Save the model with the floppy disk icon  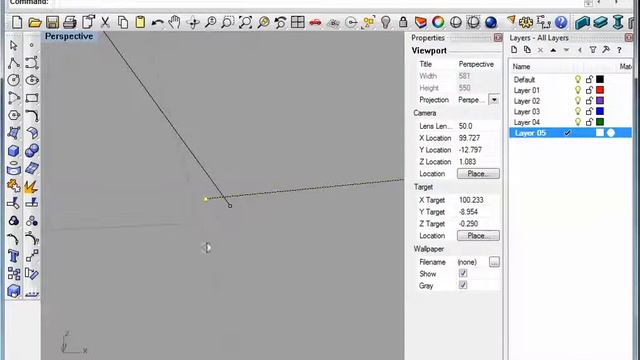pyautogui.click(x=52, y=22)
